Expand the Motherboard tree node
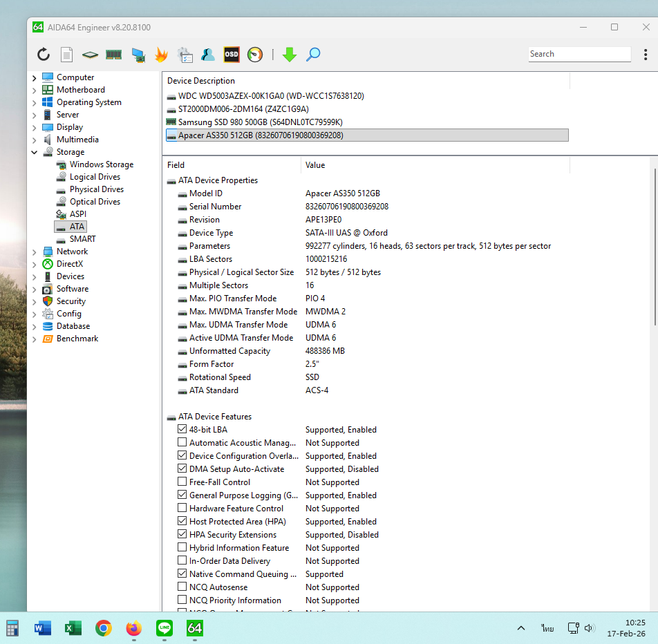Viewport: 658px width, 644px height. (x=35, y=90)
